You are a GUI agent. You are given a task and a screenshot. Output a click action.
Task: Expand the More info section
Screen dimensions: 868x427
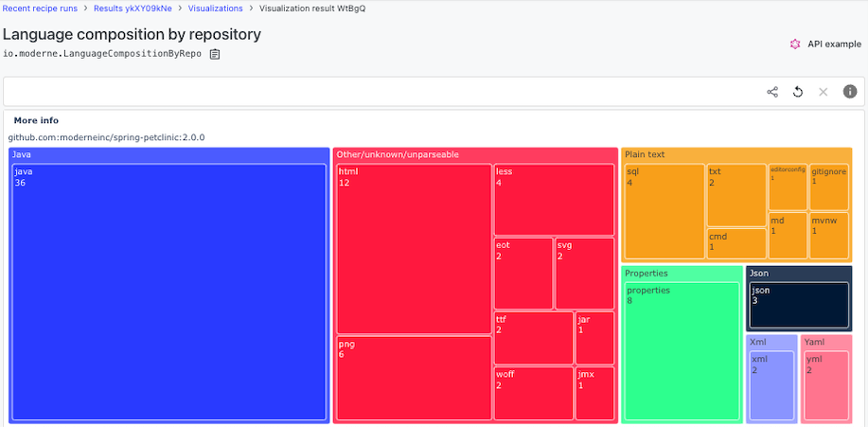click(x=36, y=120)
